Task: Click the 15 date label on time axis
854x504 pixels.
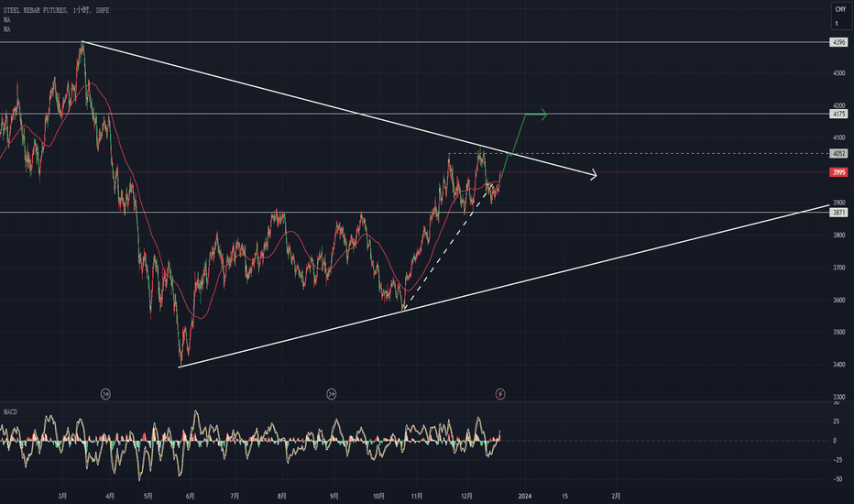Action: point(564,496)
